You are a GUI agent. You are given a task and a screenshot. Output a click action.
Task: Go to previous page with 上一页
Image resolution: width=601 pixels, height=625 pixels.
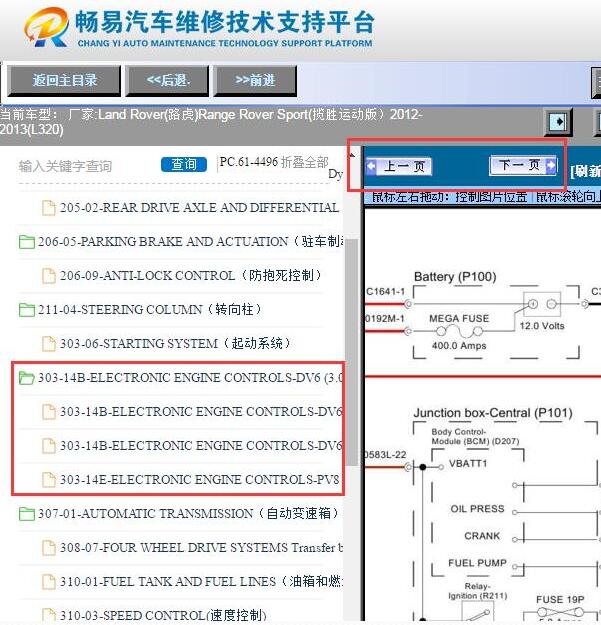399,166
